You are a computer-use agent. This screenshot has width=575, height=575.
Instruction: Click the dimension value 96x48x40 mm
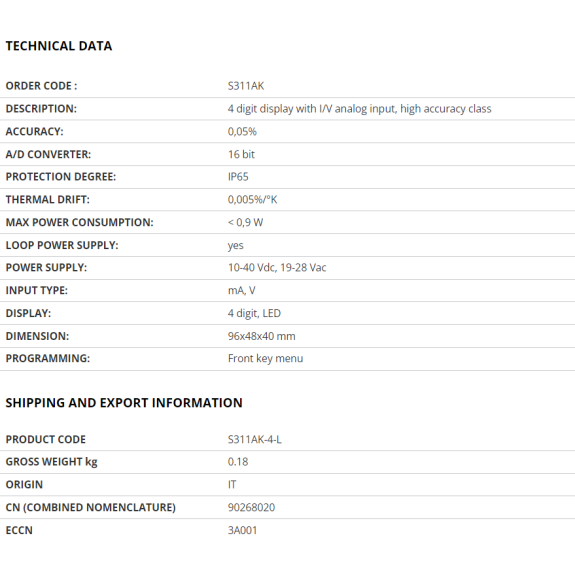[x=261, y=336]
